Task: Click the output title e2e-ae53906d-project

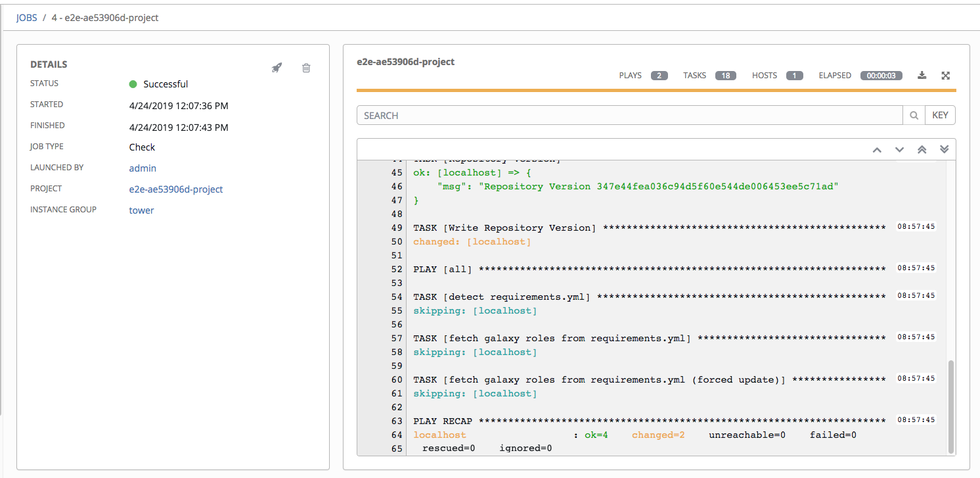Action: (405, 62)
